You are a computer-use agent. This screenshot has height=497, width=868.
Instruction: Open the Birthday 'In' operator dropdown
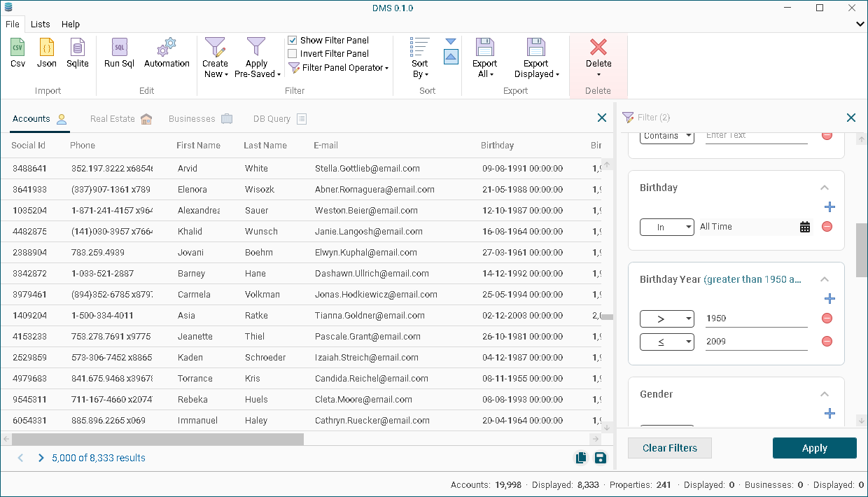[x=667, y=227]
